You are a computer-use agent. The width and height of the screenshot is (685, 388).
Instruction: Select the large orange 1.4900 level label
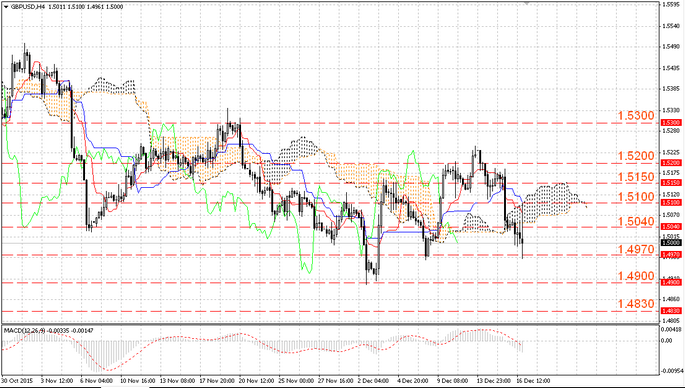tap(636, 276)
